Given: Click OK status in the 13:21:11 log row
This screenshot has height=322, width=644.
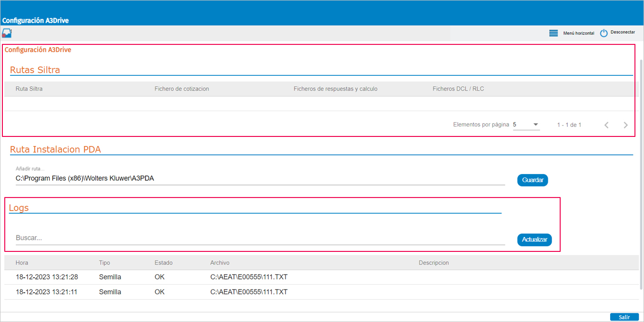Looking at the screenshot, I should [160, 292].
